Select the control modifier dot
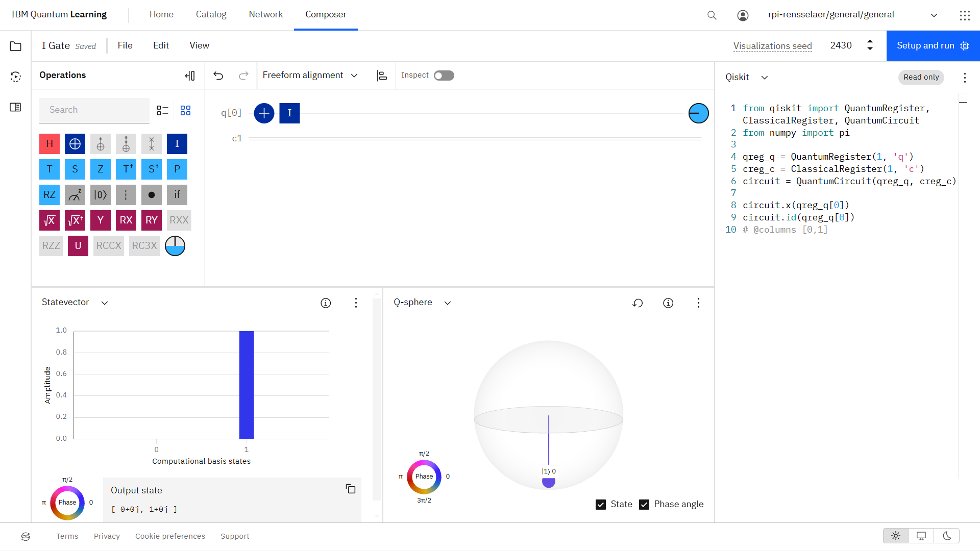This screenshot has height=551, width=980. 152,195
